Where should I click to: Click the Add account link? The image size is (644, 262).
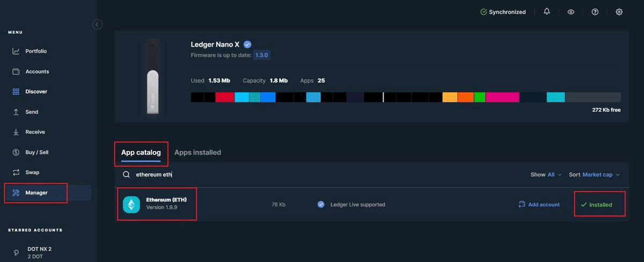[539, 205]
